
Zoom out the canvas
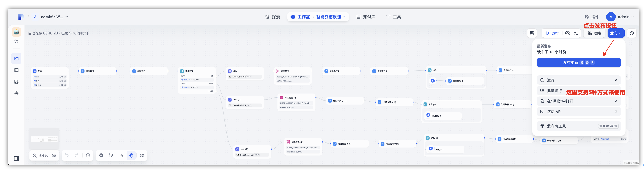tap(35, 156)
